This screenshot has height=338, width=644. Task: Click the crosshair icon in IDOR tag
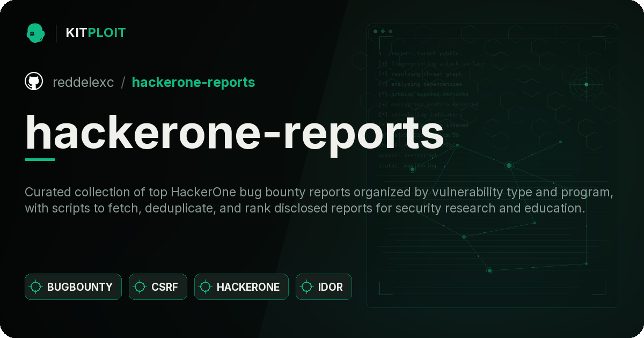[x=307, y=287]
